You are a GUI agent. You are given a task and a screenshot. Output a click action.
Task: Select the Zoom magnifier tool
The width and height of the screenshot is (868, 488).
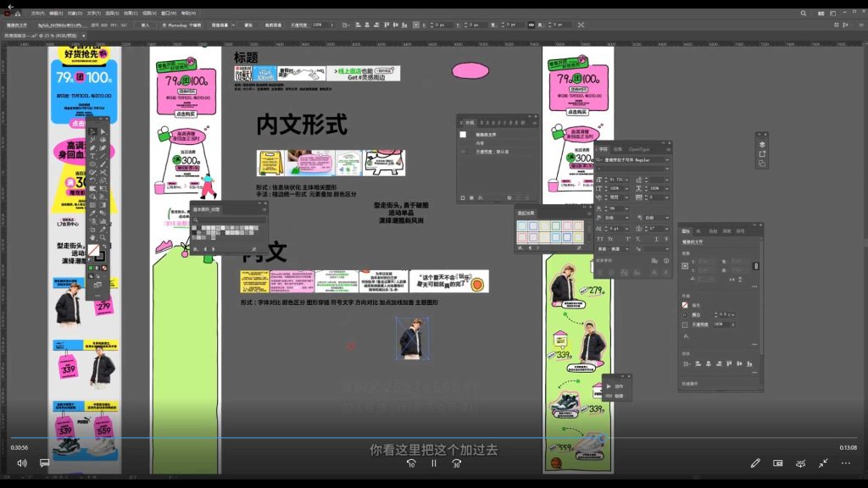[x=103, y=237]
